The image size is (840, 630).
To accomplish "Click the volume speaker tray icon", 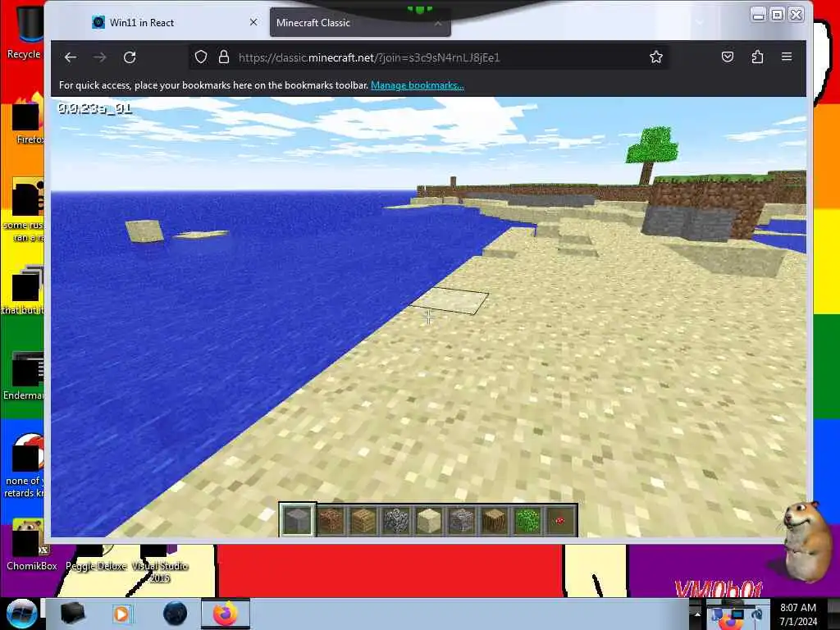I will point(758,614).
